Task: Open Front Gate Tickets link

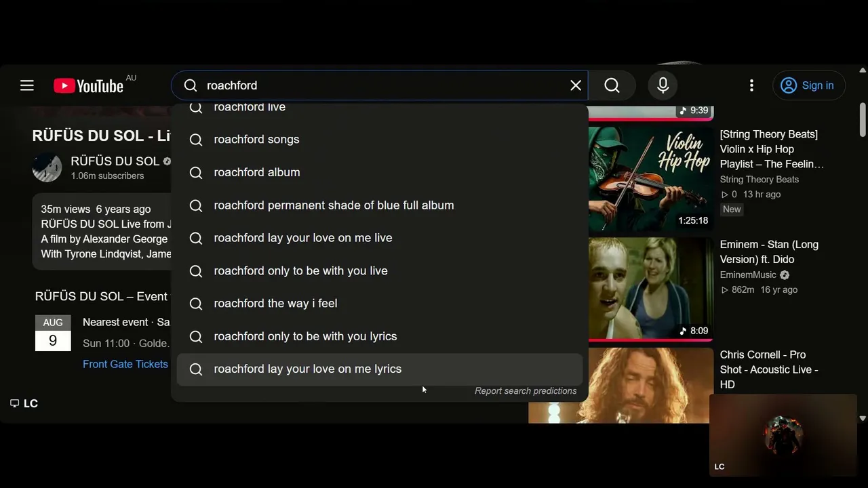Action: pos(125,364)
